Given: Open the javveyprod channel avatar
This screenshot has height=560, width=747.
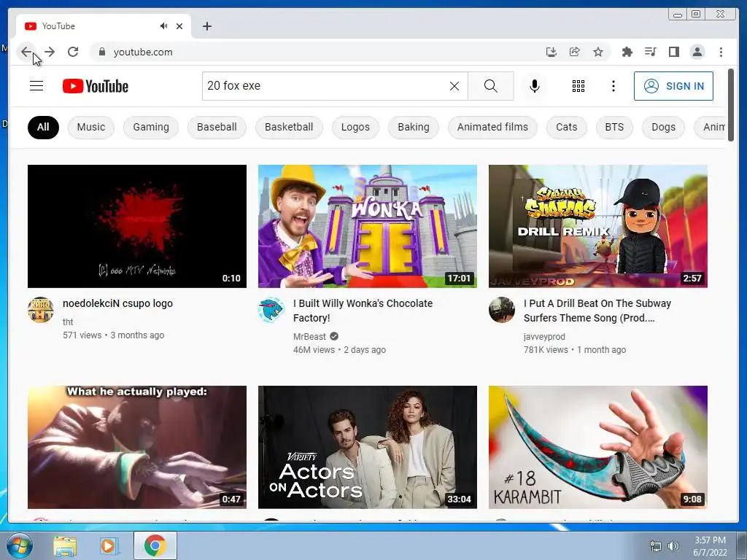Looking at the screenshot, I should [x=502, y=310].
